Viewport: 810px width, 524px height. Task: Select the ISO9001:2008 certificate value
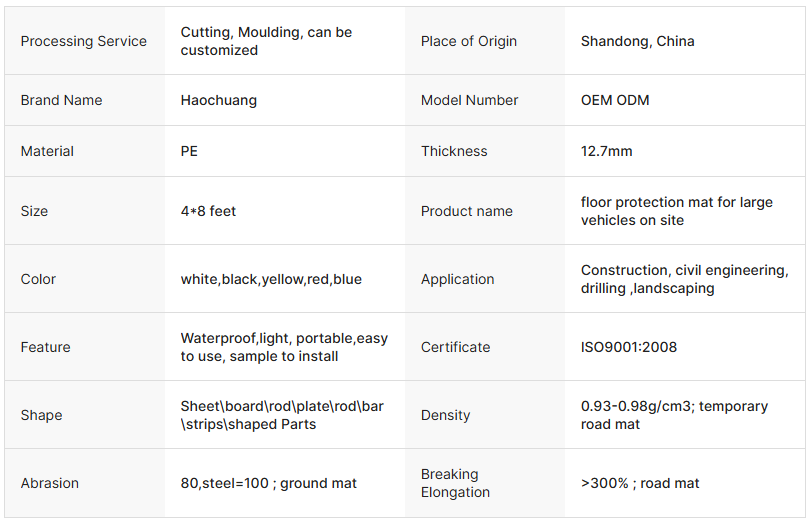tap(628, 347)
